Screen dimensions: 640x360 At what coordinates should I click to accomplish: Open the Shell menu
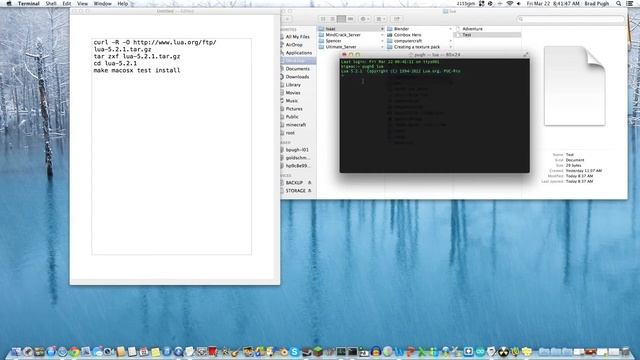[51, 3]
